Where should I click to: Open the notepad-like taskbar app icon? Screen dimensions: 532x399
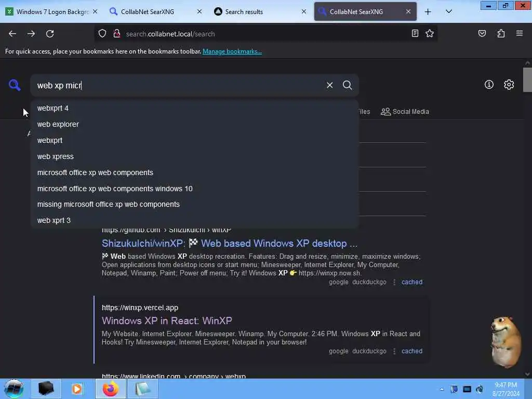pos(142,389)
